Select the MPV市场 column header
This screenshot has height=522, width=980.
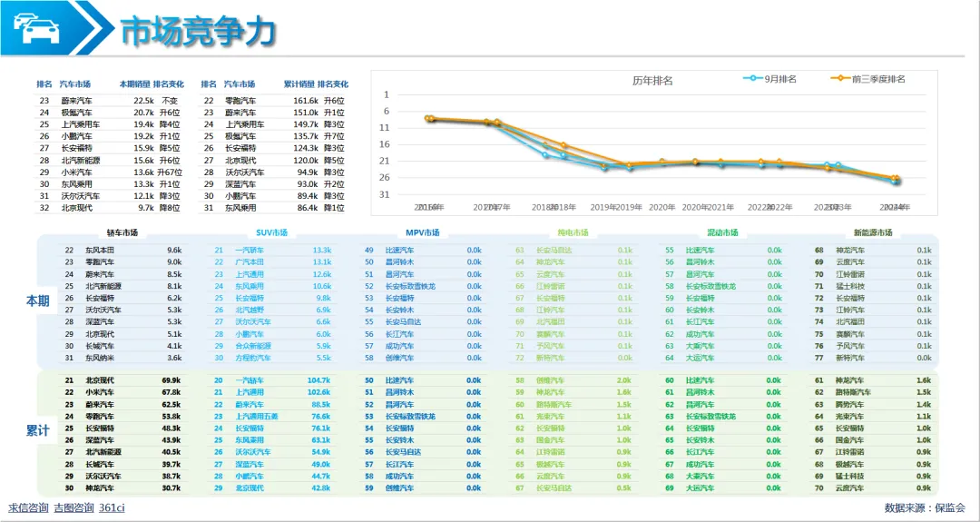423,232
